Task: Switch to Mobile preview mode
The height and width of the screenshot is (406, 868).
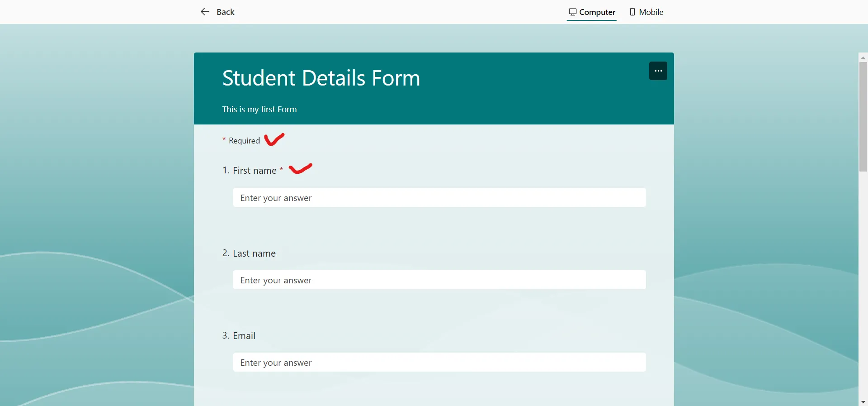Action: [646, 12]
